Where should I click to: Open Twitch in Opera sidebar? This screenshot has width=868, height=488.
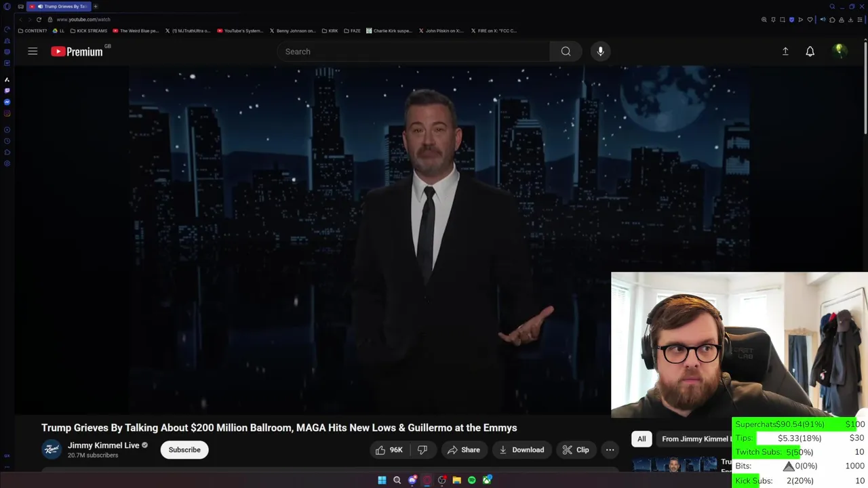click(7, 91)
